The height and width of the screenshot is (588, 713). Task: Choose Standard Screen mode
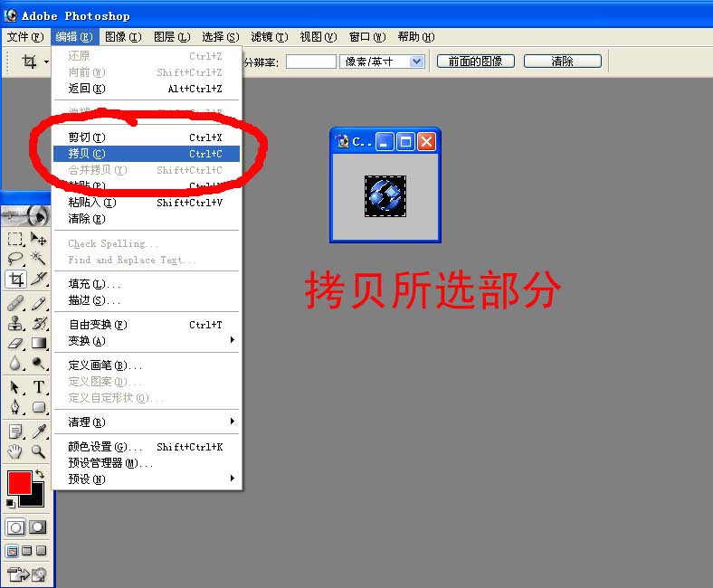(13, 551)
